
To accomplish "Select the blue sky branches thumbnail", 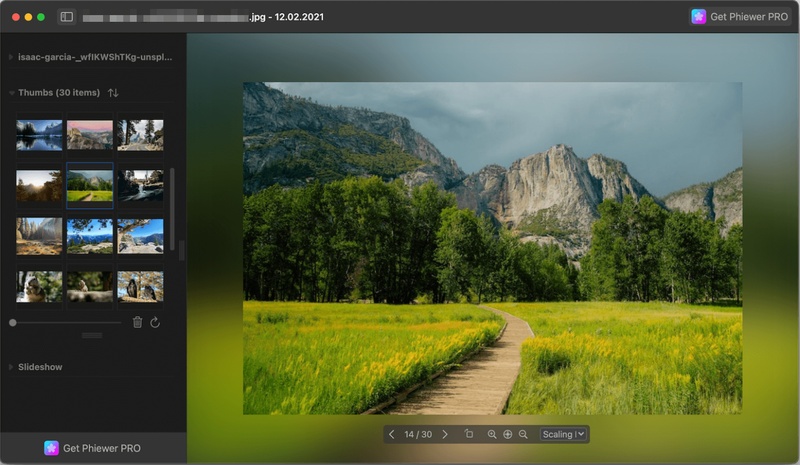I will click(x=90, y=236).
